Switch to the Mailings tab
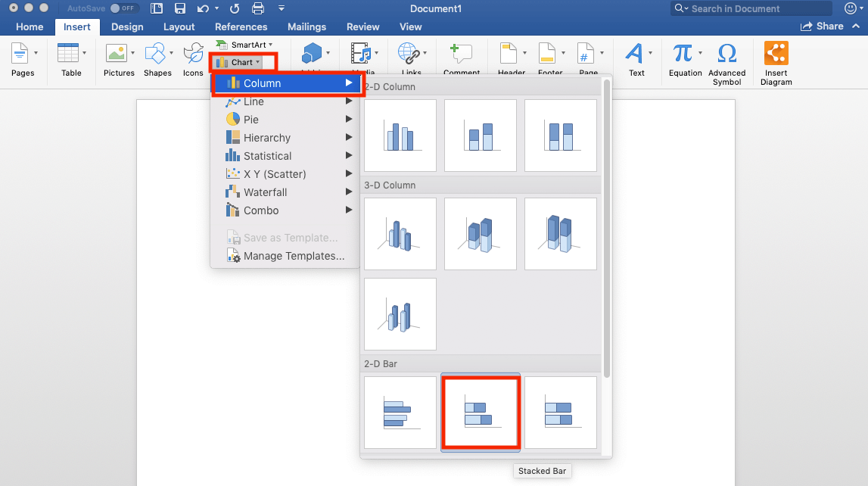Viewport: 868px width, 486px height. click(306, 26)
